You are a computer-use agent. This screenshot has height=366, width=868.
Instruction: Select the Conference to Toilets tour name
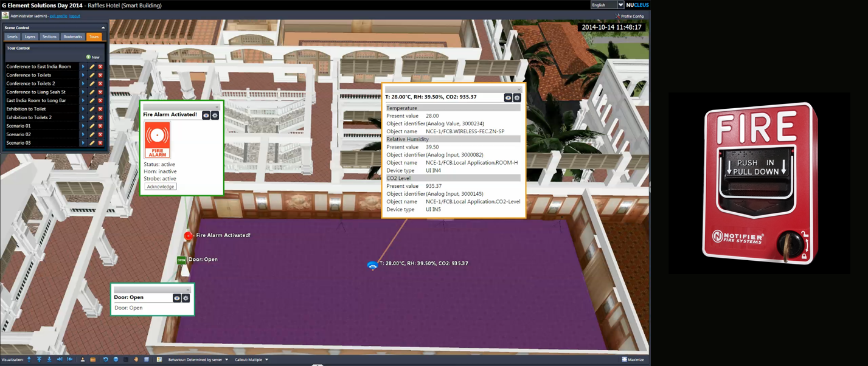point(29,75)
